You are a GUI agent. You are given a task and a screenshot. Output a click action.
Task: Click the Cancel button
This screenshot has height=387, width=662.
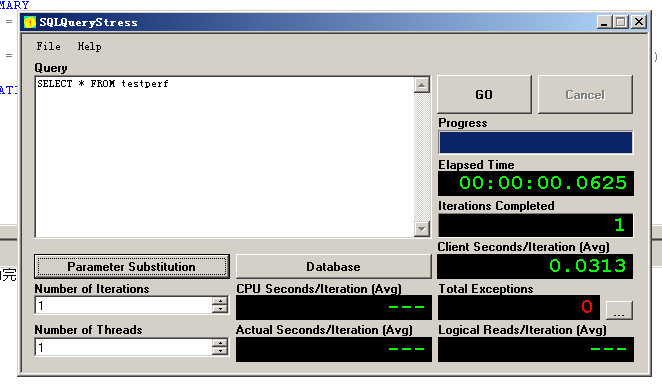[x=585, y=95]
